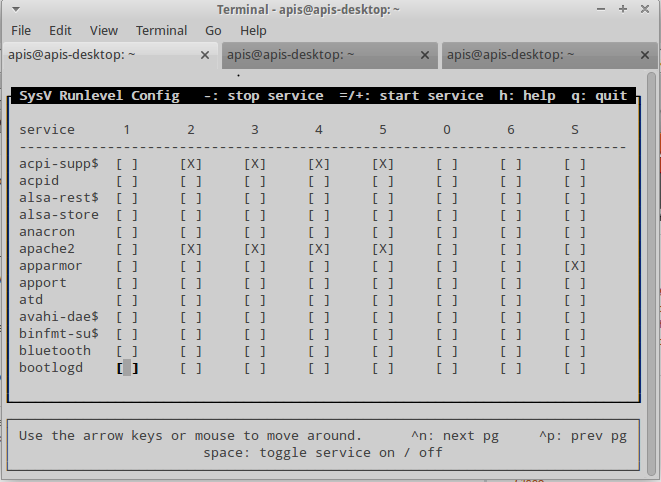The height and width of the screenshot is (482, 661).
Task: Toggle acpi-supp$ service at runlevel 5
Action: pos(383,164)
